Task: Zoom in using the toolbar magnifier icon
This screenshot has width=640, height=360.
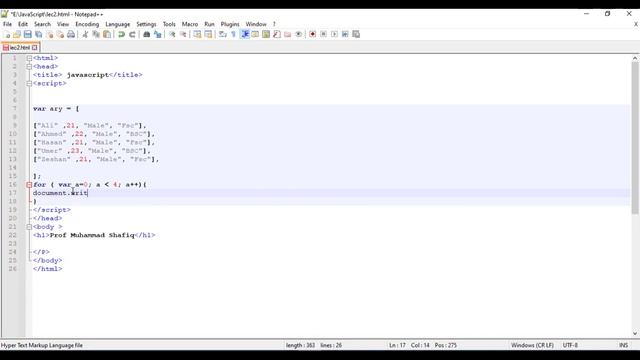Action: [172, 34]
